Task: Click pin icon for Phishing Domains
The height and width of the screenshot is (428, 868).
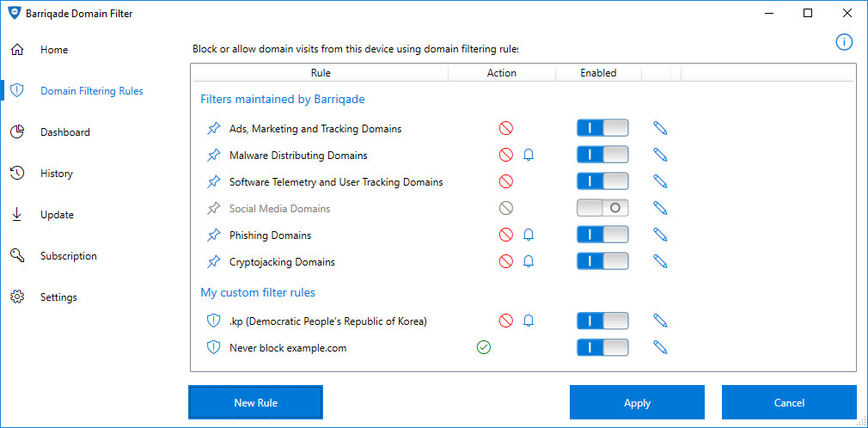Action: [x=214, y=235]
